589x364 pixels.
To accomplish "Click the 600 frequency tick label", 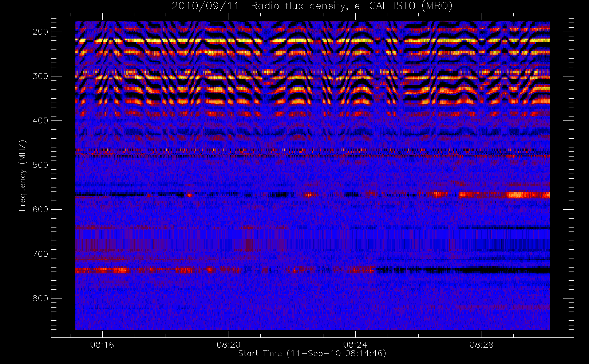I will coord(40,209).
